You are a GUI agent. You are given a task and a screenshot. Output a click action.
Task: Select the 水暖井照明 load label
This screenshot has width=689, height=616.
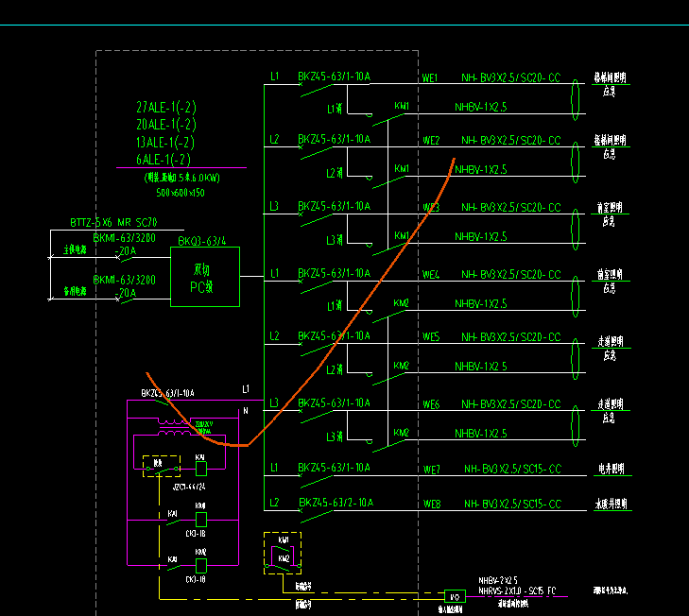point(611,504)
